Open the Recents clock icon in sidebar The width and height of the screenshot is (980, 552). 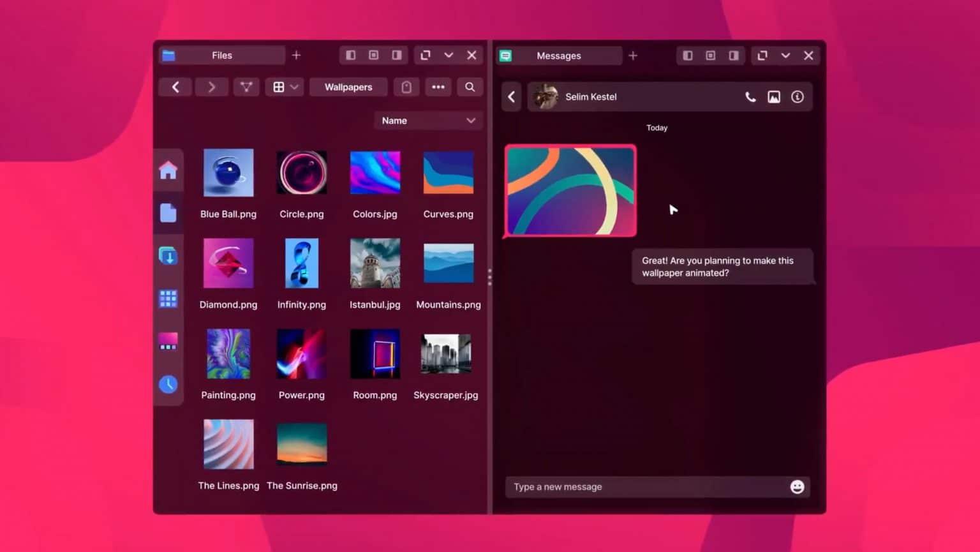tap(168, 384)
